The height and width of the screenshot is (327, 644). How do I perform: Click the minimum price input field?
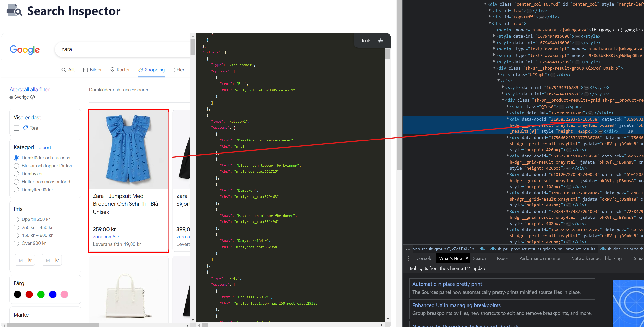pyautogui.click(x=25, y=260)
